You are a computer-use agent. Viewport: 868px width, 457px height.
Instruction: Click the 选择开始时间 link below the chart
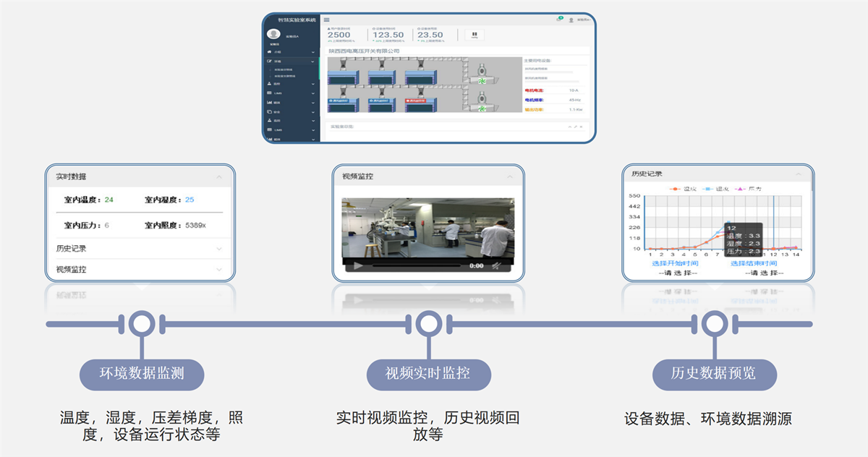point(675,262)
